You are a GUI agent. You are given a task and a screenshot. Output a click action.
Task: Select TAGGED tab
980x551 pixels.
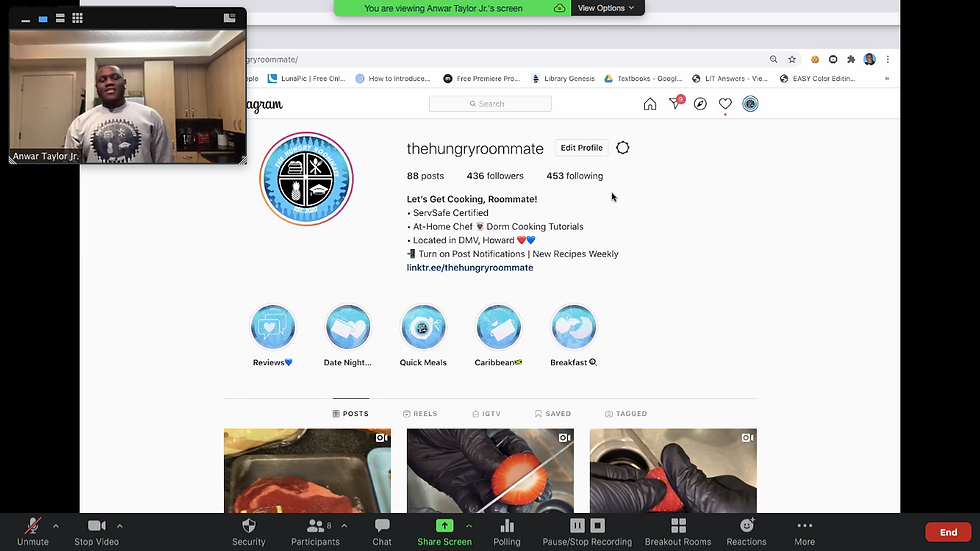pos(626,414)
